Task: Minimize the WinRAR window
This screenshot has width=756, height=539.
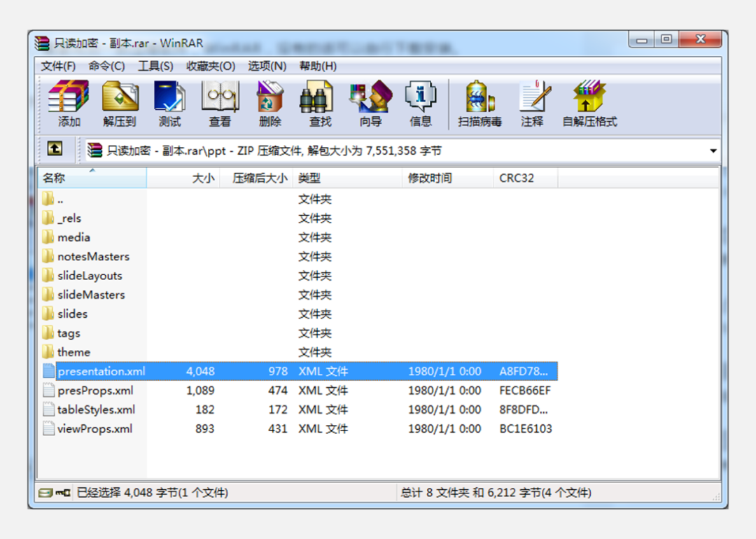Action: [x=641, y=40]
